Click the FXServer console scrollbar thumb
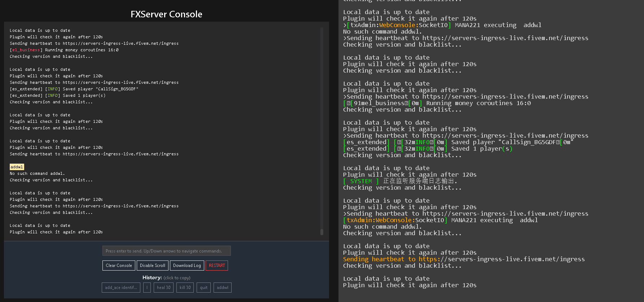 [322, 232]
